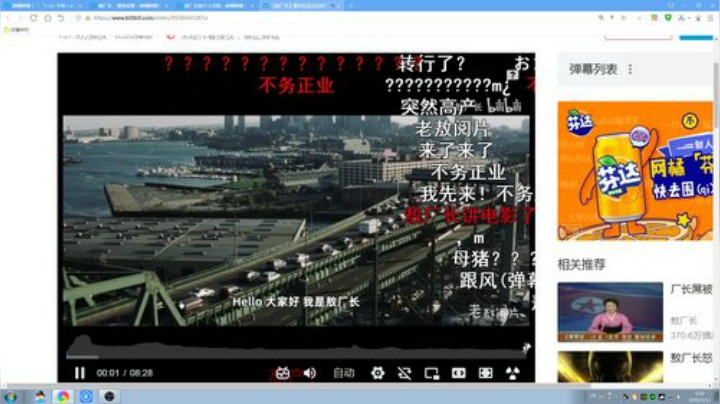Screen dimensions: 720x404
Task: Open the blue browser taskbar icon
Action: (86, 396)
